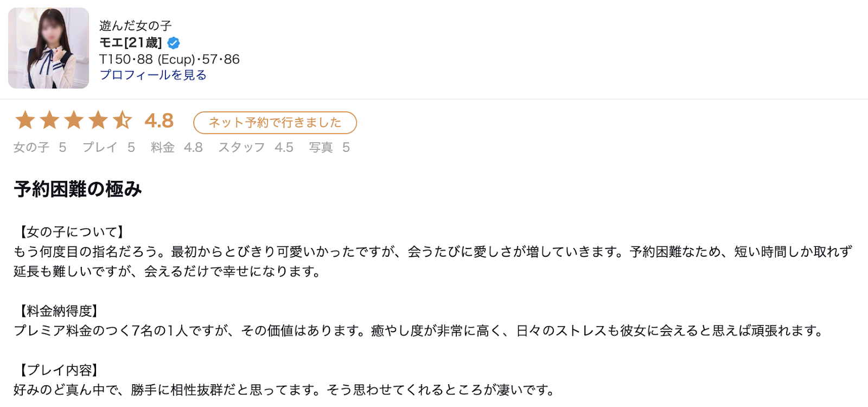868x407 pixels.
Task: Select the スタッフ 4.5 score label
Action: [x=256, y=148]
